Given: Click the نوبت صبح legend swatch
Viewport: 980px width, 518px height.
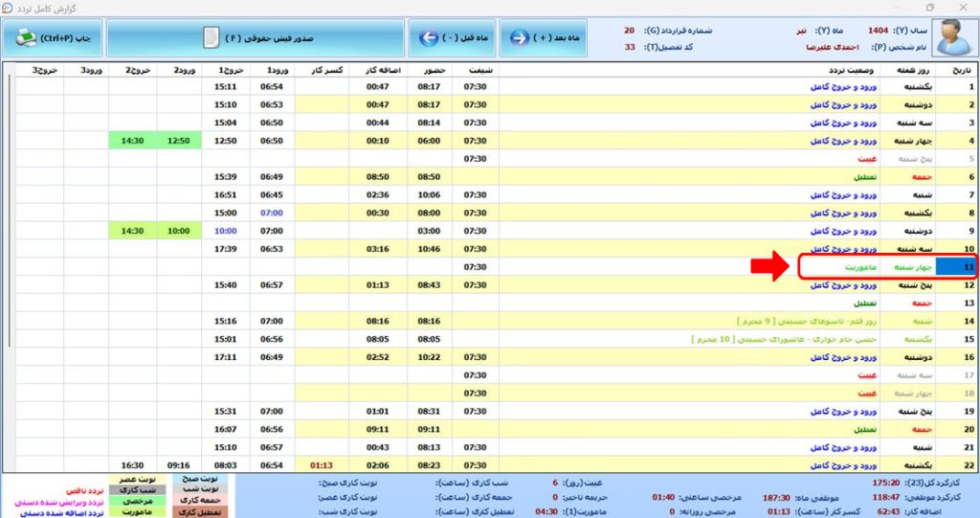Looking at the screenshot, I should tap(200, 477).
